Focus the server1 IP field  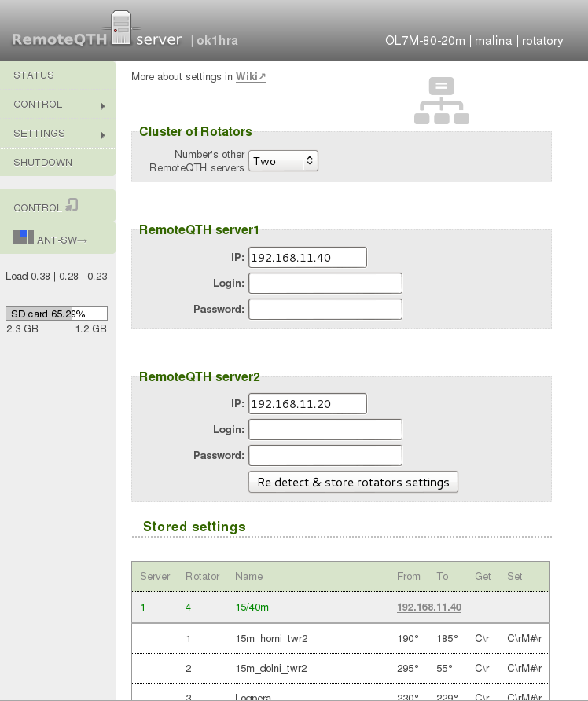tap(307, 258)
